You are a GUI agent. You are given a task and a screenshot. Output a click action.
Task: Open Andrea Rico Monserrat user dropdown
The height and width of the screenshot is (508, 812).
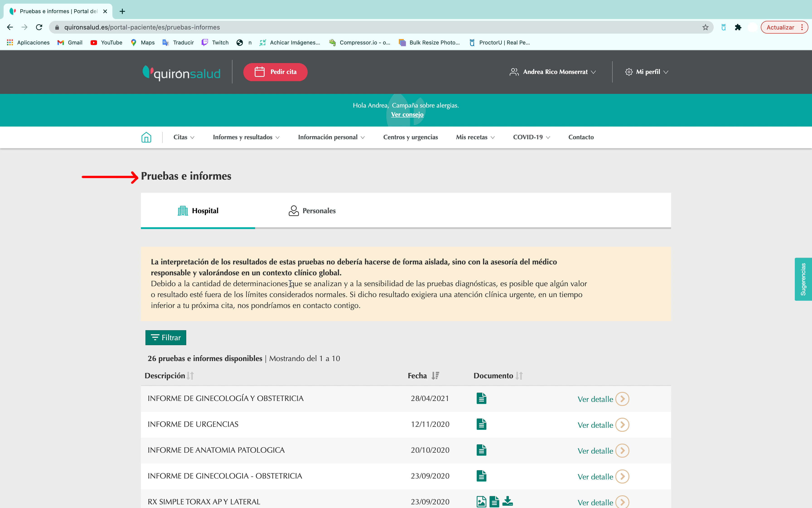coord(553,72)
